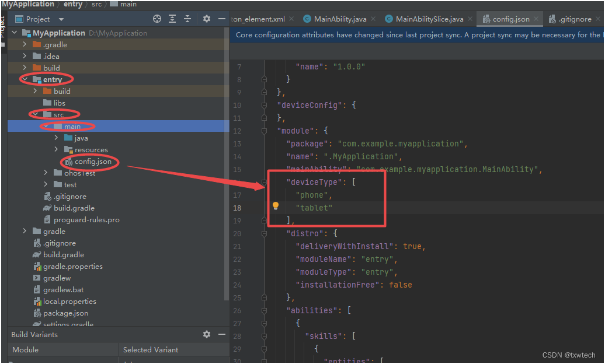Screen dimensions: 605x364
Task: Close the MainAbilitySlice.java tab
Action: coord(470,19)
